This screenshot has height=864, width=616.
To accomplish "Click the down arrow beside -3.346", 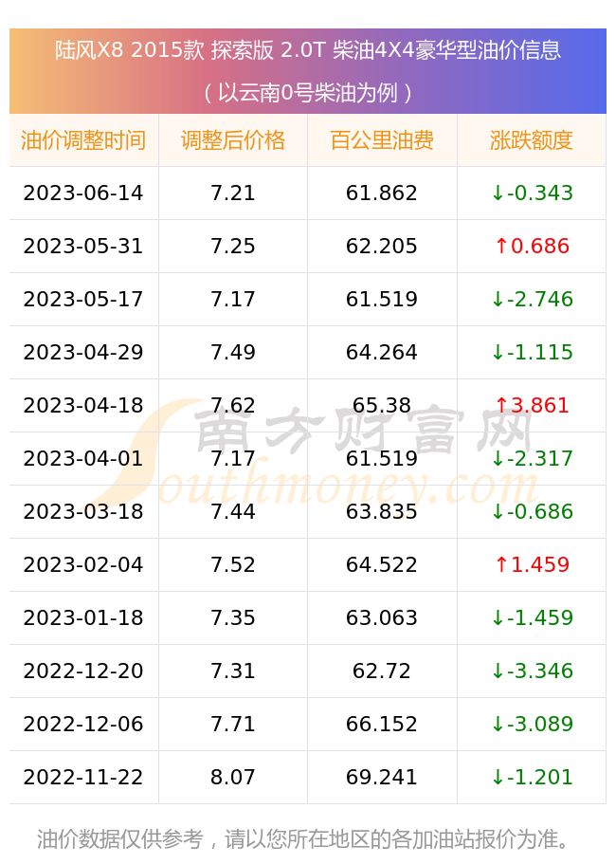I will (x=498, y=671).
